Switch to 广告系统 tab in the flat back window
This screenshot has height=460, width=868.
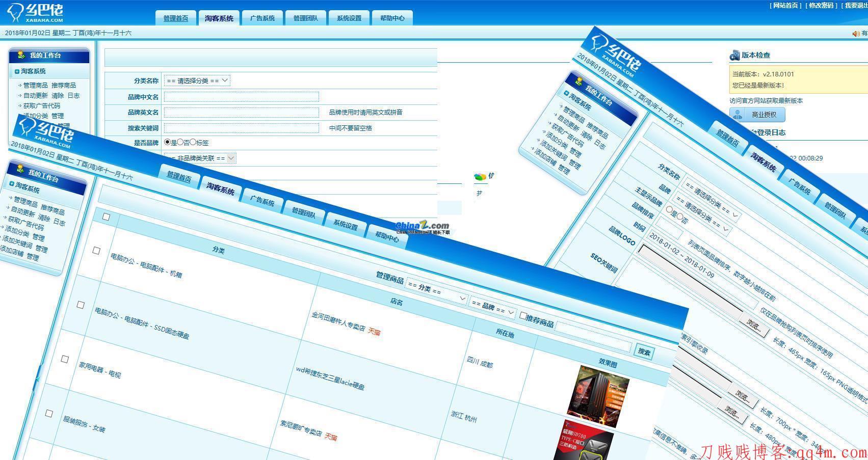262,18
